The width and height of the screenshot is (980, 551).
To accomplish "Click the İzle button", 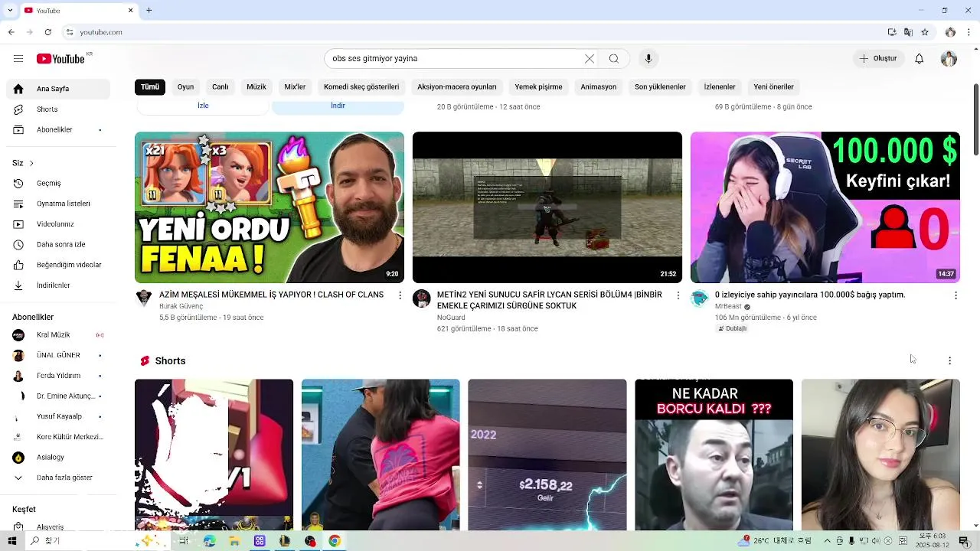I will [203, 106].
